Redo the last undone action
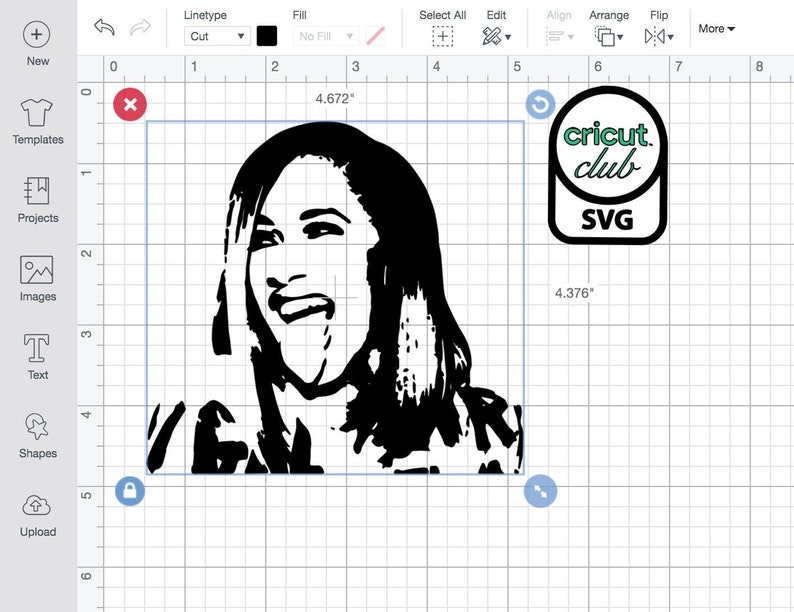The image size is (794, 612). [x=140, y=27]
